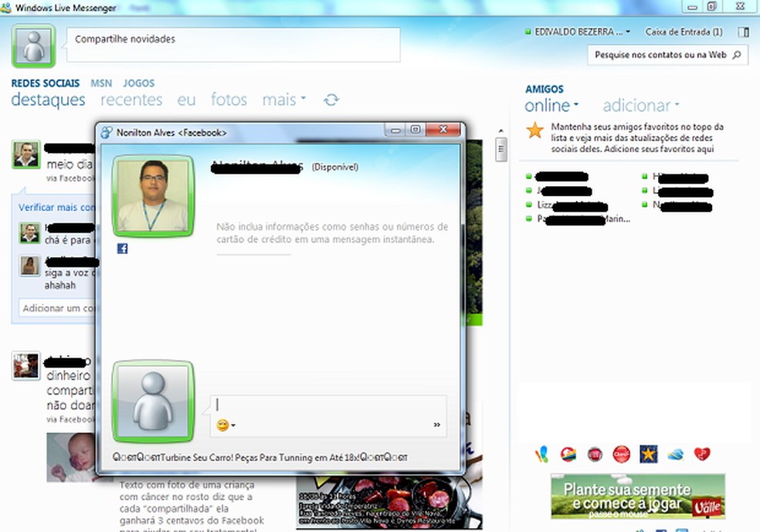Click the yellow star on blue icon
760x532 pixels.
pyautogui.click(x=649, y=455)
